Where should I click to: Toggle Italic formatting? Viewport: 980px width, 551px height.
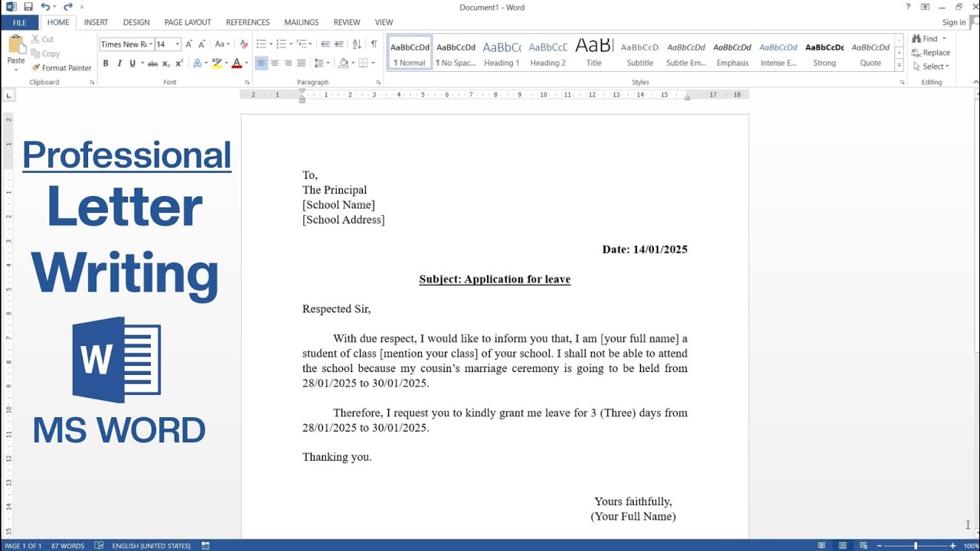pyautogui.click(x=119, y=64)
